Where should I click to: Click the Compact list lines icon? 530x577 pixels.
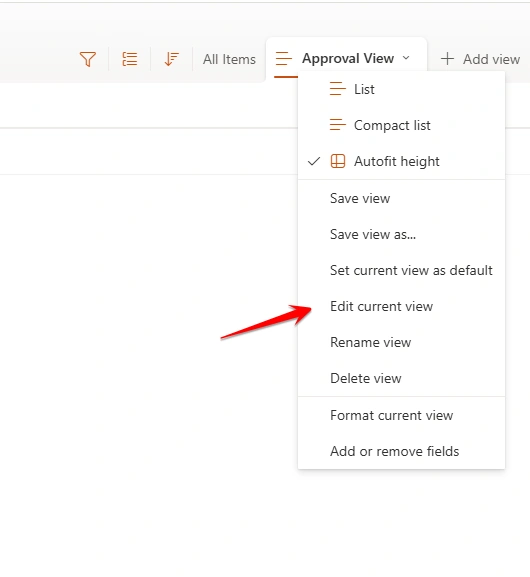click(x=338, y=125)
